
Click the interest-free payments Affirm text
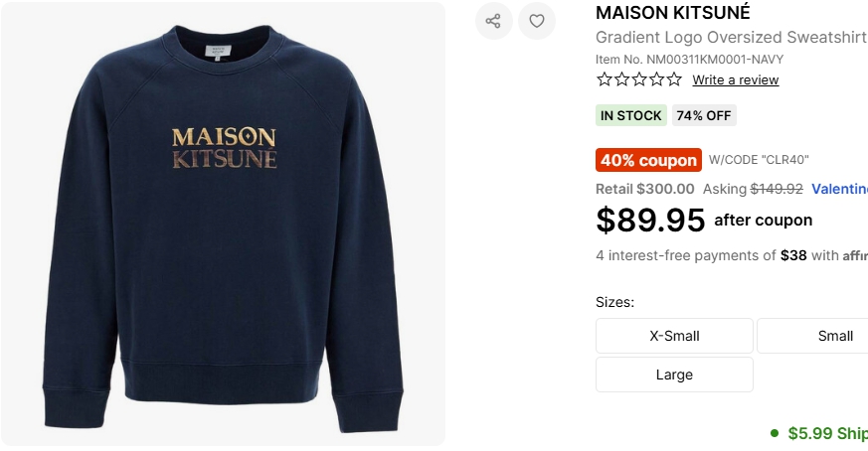coord(732,255)
